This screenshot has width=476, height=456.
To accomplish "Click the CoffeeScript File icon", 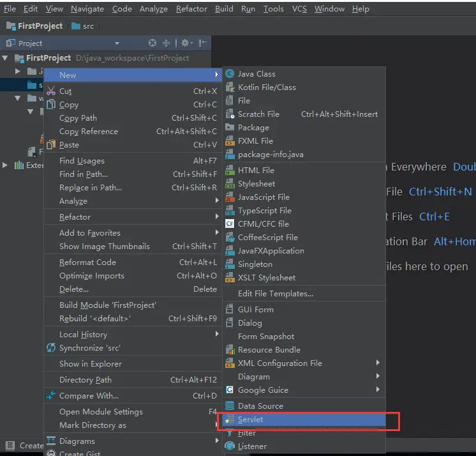I will click(230, 238).
